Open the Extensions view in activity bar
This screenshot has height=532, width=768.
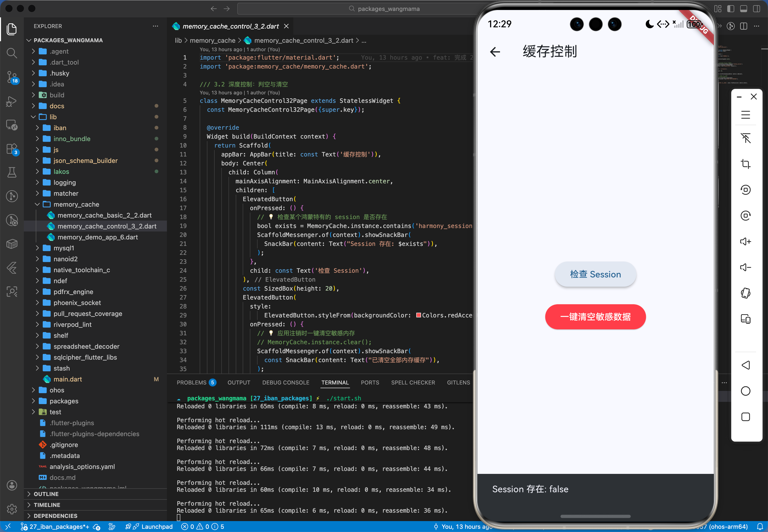click(x=12, y=149)
